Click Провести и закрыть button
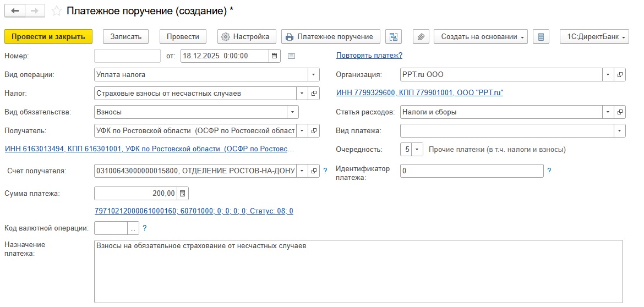This screenshot has width=644, height=307. pos(48,36)
